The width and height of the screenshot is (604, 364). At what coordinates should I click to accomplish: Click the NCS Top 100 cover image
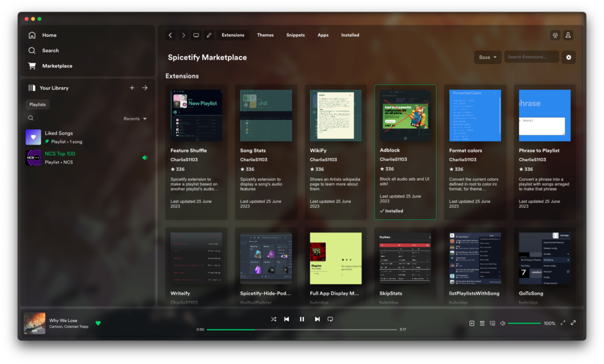[x=34, y=158]
